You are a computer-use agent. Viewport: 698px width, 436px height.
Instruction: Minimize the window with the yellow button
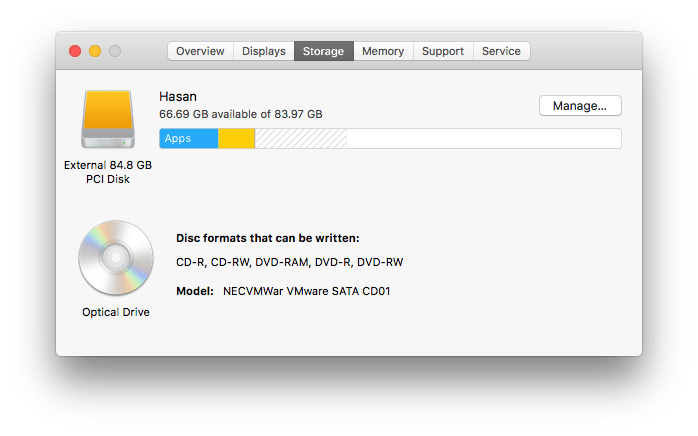coord(95,51)
